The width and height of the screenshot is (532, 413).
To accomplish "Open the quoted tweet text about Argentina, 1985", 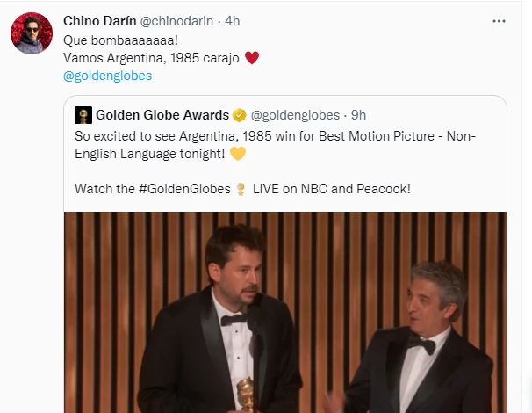I will pos(275,145).
